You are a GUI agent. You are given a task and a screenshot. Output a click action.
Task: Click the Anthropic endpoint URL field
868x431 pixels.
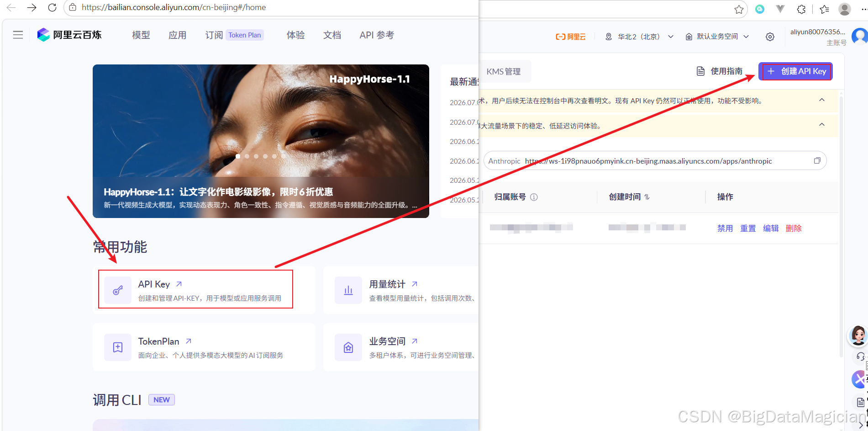pyautogui.click(x=655, y=161)
